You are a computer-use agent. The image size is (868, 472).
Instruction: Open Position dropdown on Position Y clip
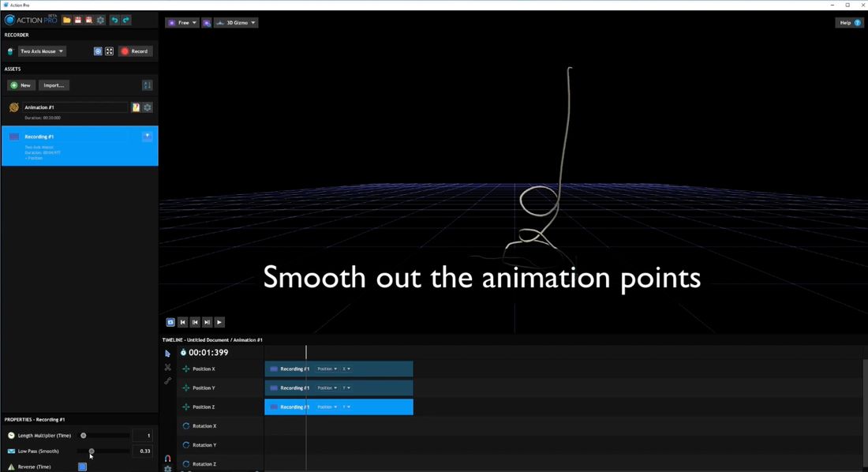pyautogui.click(x=327, y=388)
